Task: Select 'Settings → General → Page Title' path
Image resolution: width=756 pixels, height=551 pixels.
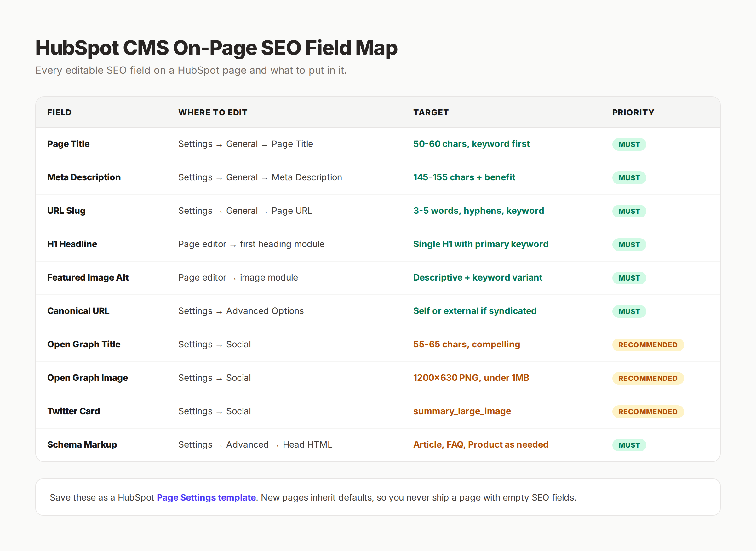Action: point(246,144)
